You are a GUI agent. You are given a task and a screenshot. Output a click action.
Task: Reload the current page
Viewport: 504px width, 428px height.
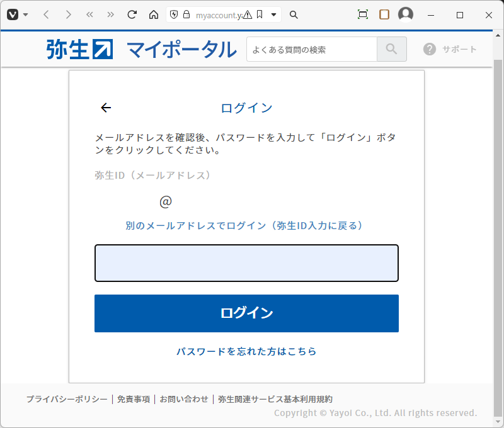click(x=132, y=14)
